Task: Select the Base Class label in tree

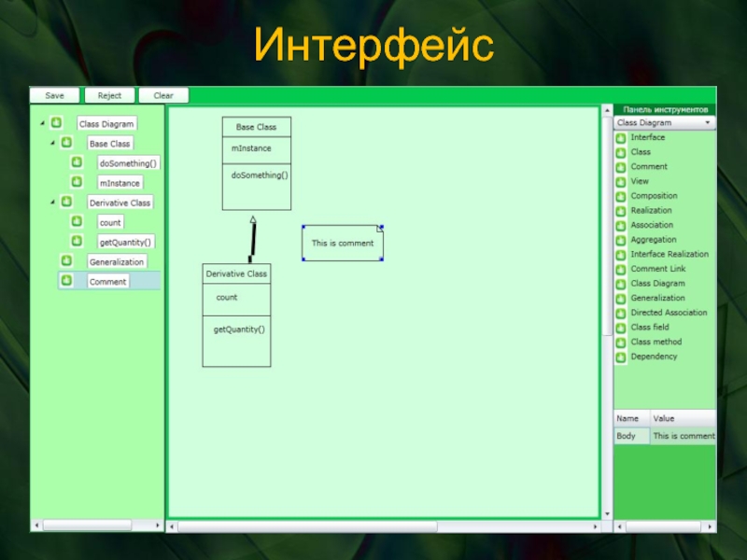Action: point(109,144)
